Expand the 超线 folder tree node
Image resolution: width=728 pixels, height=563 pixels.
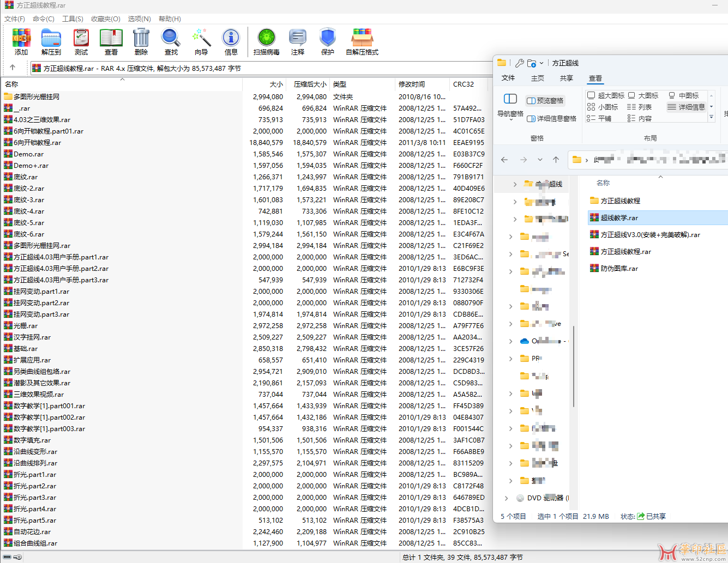[x=515, y=184]
